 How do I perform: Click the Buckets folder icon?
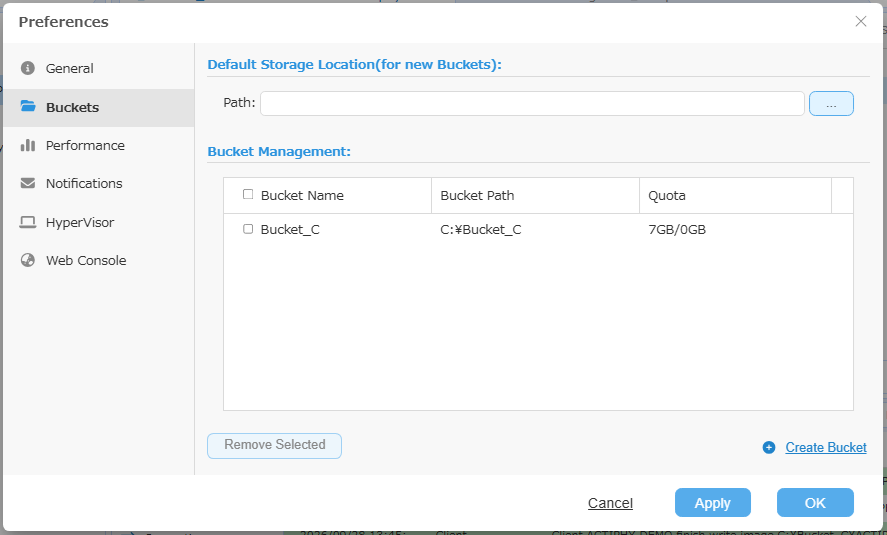click(x=28, y=106)
